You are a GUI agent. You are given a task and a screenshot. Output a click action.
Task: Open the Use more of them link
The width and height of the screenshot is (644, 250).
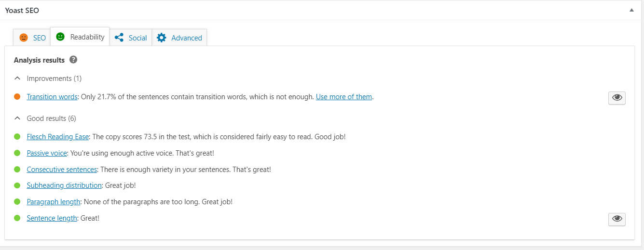tap(344, 97)
